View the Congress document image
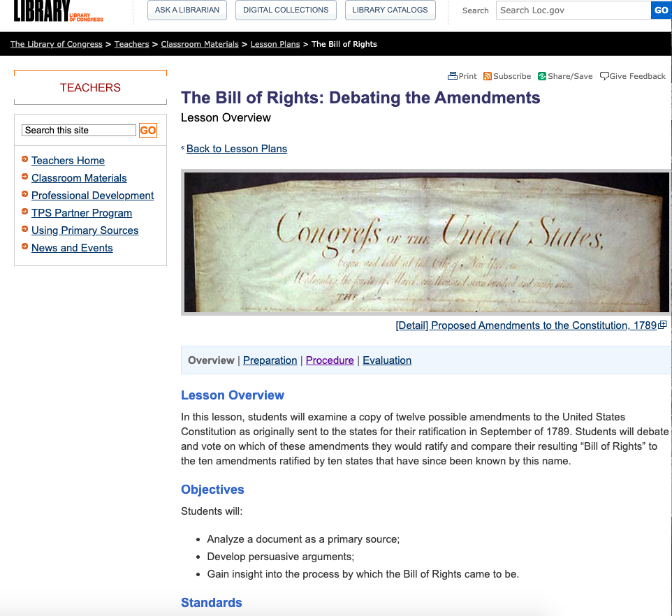 point(426,242)
